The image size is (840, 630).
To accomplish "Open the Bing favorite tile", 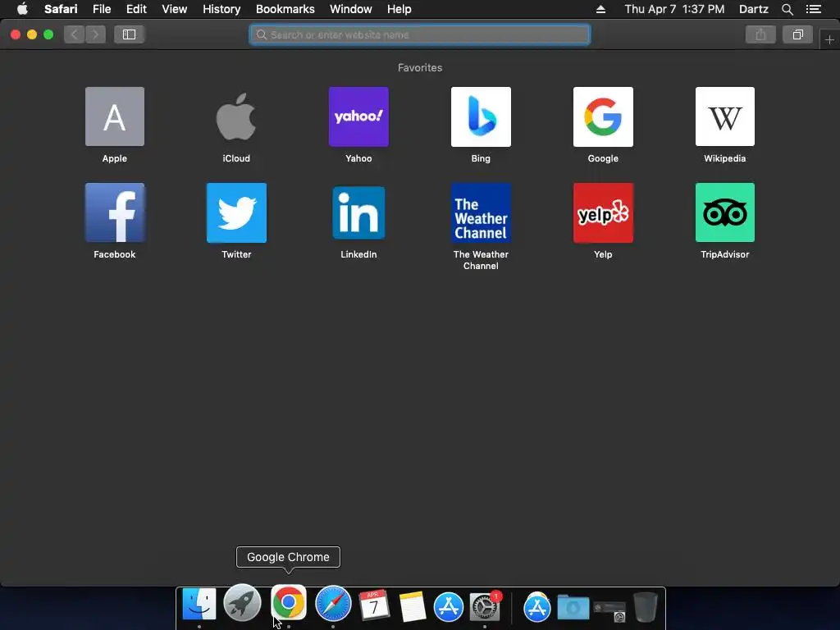I will coord(481,116).
